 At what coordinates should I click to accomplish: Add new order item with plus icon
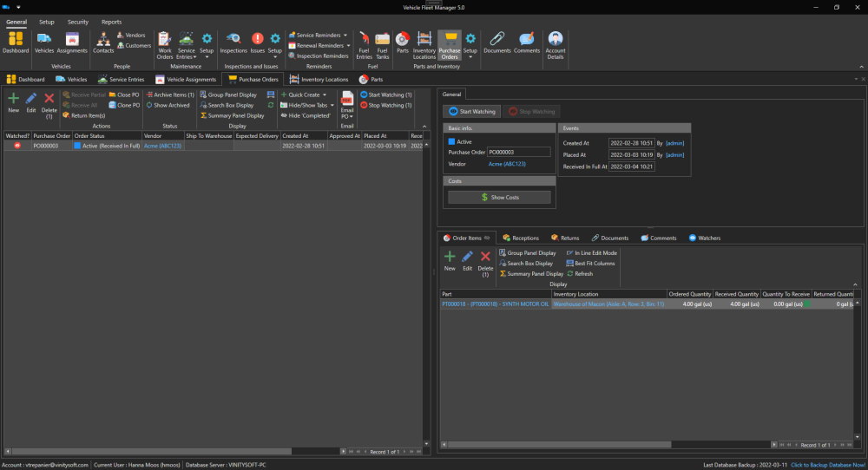click(x=450, y=260)
